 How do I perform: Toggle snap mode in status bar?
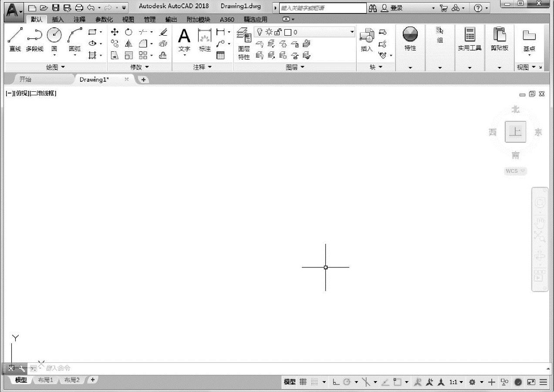coord(314,382)
